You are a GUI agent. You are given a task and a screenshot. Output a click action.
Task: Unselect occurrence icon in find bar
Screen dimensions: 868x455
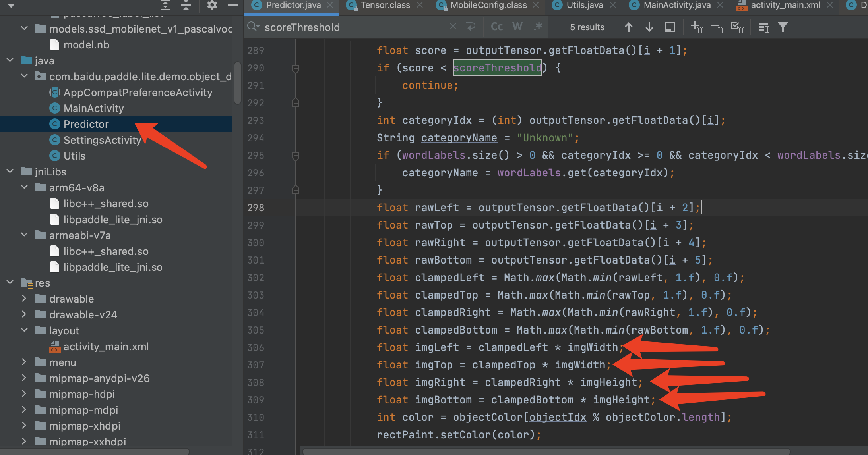tap(717, 28)
